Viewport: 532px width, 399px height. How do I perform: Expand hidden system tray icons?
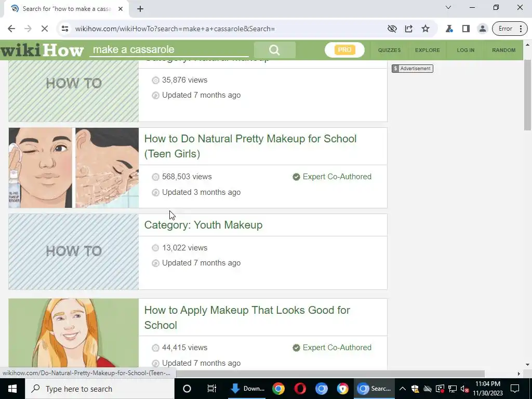coord(403,389)
